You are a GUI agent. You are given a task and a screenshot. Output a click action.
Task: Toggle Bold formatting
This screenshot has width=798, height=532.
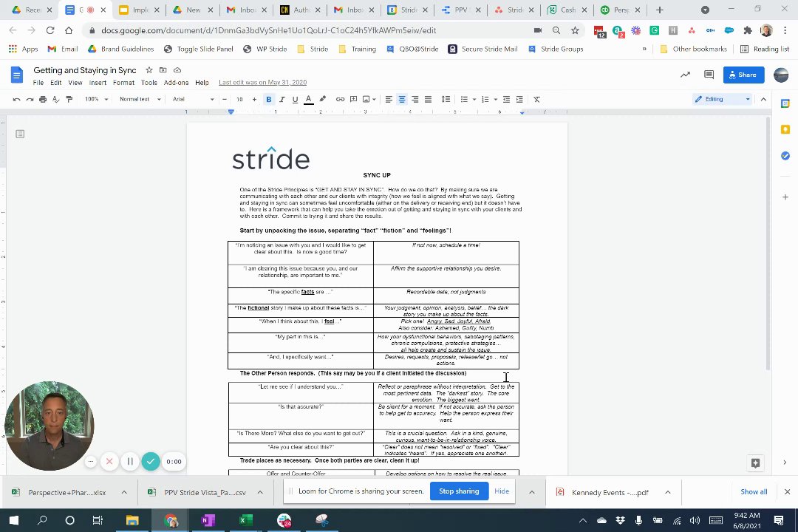click(x=269, y=99)
